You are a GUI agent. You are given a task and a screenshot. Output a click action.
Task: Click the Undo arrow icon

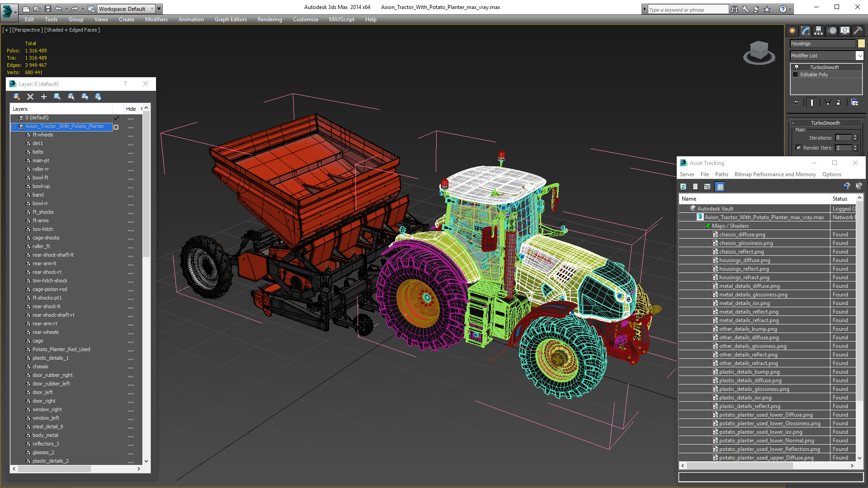(x=58, y=9)
